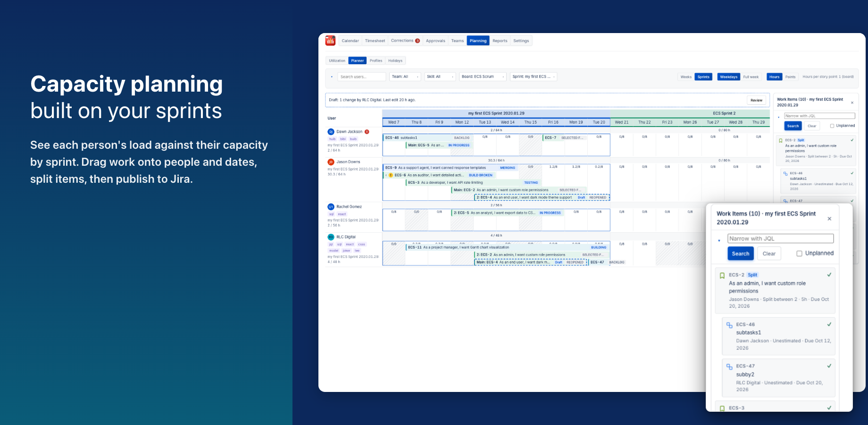Open the Timesheet tab

(375, 41)
